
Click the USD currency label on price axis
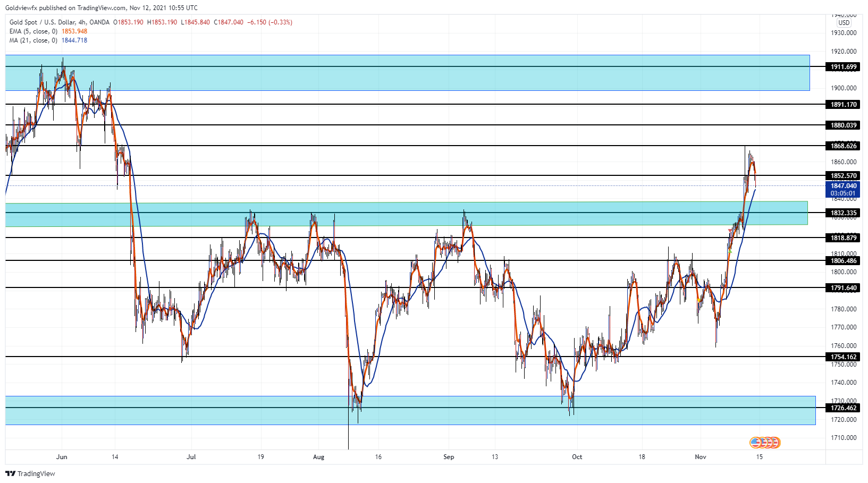coord(844,23)
